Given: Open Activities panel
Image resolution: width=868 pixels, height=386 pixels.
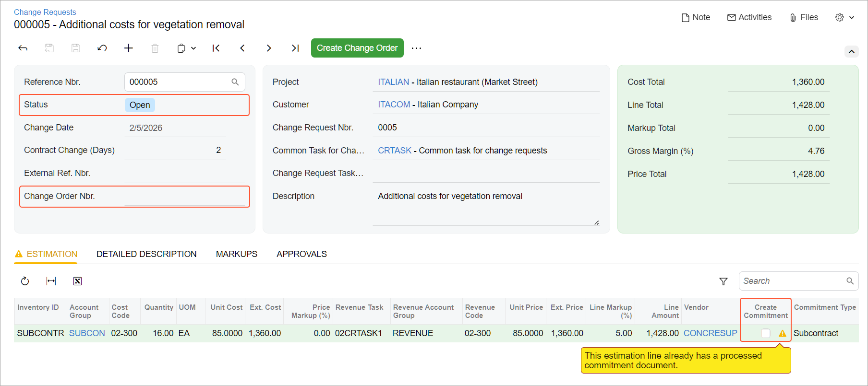Looking at the screenshot, I should point(749,17).
